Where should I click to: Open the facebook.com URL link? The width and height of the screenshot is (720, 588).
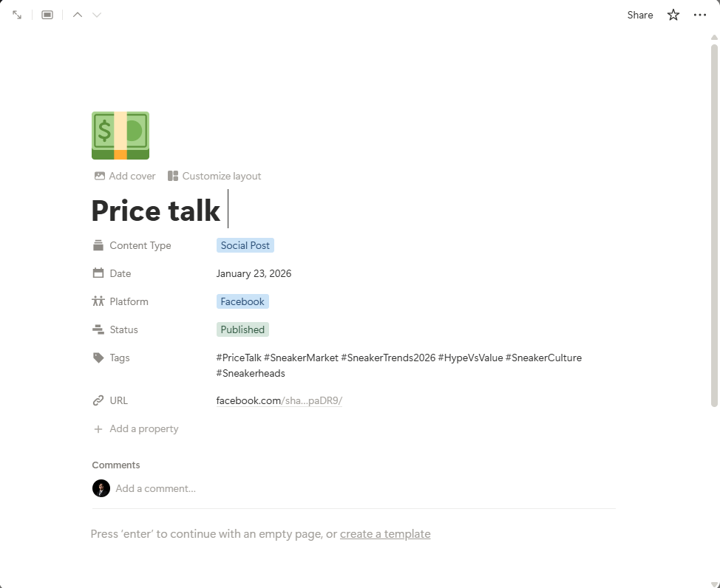(279, 400)
